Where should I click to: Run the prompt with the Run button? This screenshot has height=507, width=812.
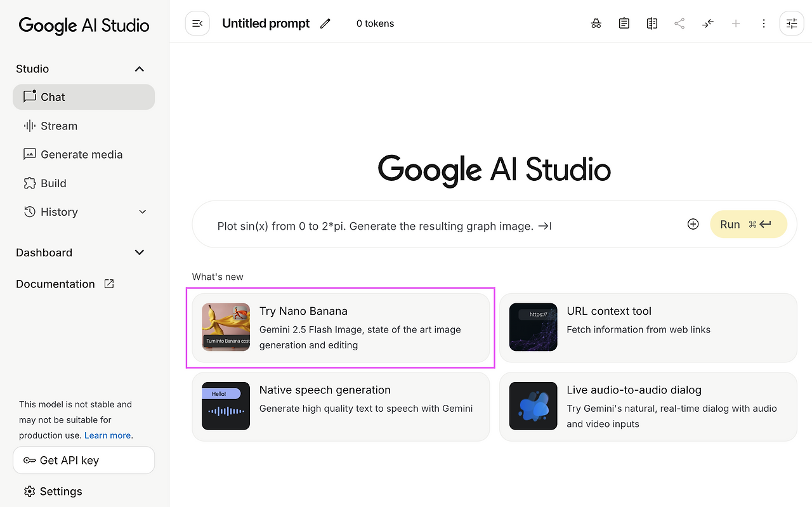tap(749, 224)
